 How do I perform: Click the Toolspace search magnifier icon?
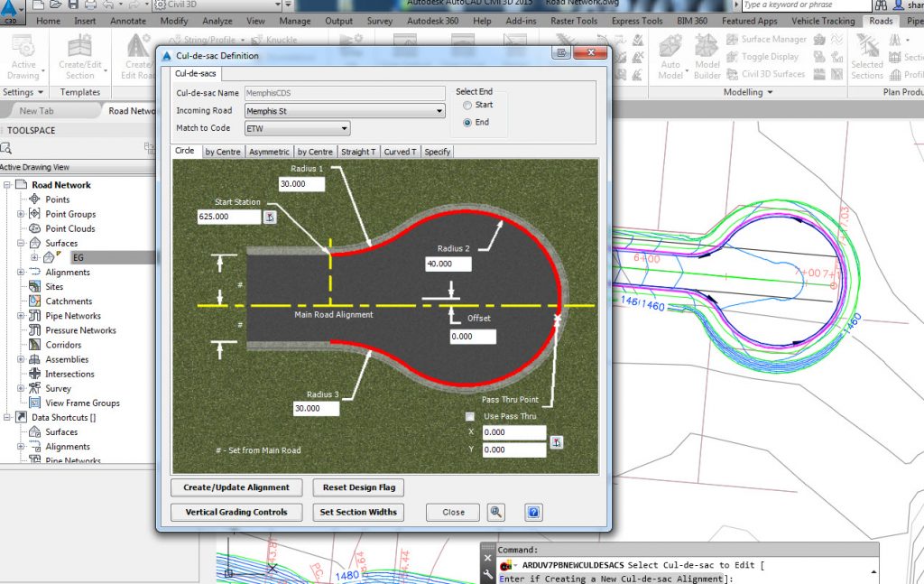pos(6,149)
